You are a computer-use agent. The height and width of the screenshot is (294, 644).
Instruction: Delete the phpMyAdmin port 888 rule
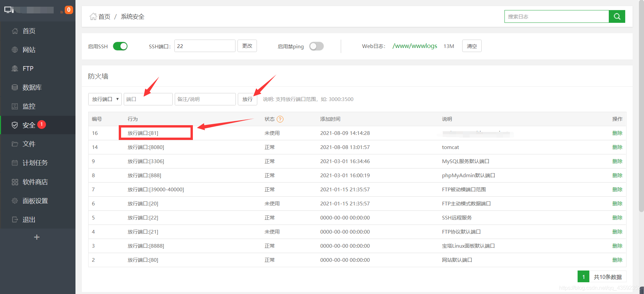point(617,176)
